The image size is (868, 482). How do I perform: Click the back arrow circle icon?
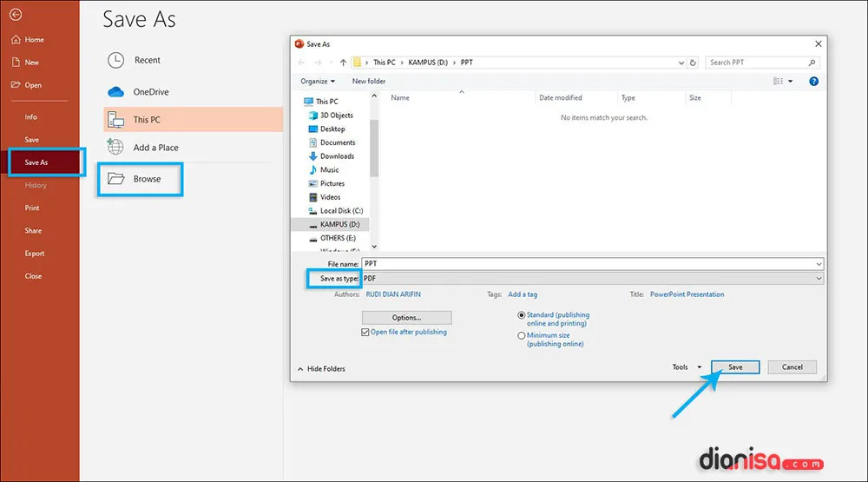click(16, 15)
